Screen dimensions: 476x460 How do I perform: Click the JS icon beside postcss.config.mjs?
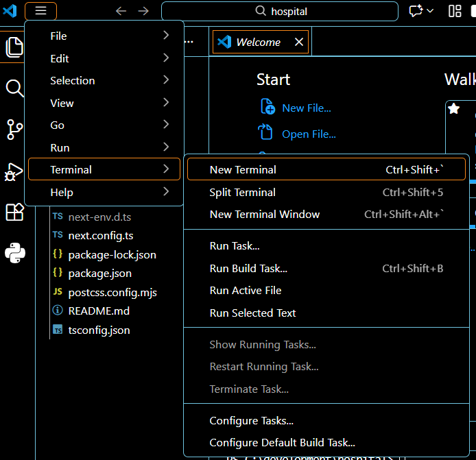58,291
